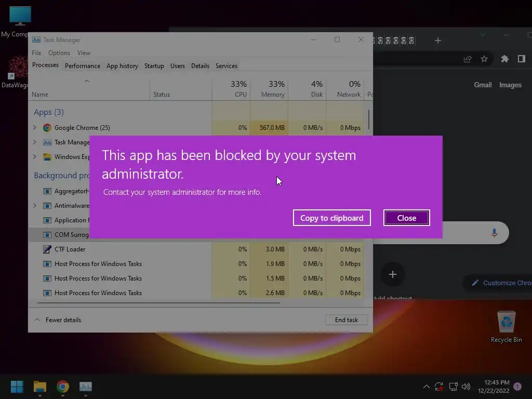Sort processes by Disk column

308,89
